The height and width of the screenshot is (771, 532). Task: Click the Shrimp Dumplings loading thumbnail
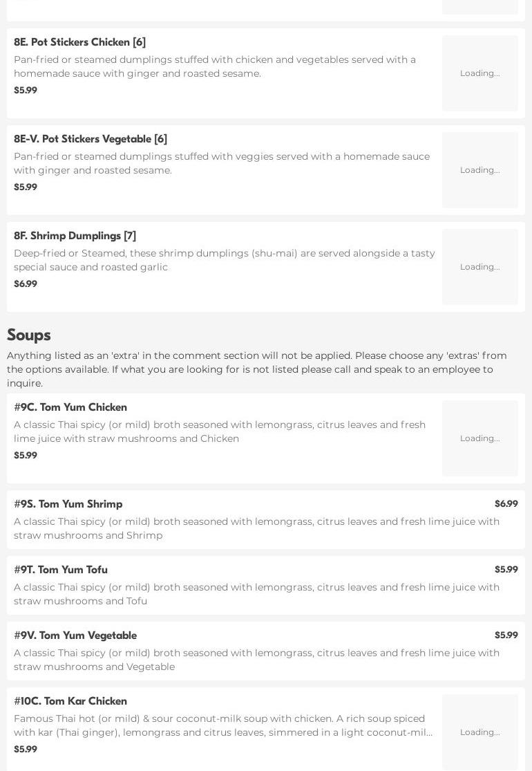[479, 267]
